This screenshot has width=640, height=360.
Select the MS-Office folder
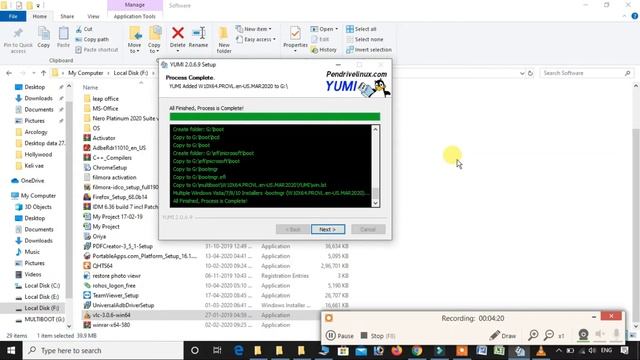coord(105,109)
